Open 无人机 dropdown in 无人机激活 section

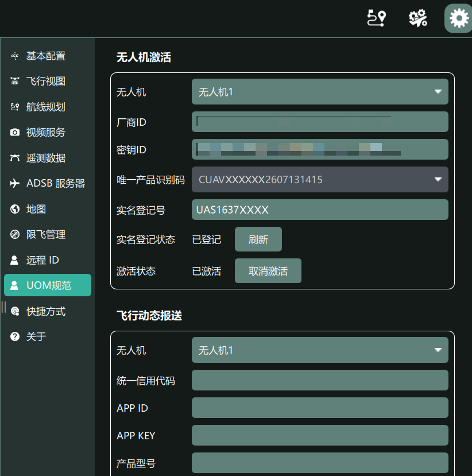pyautogui.click(x=320, y=92)
